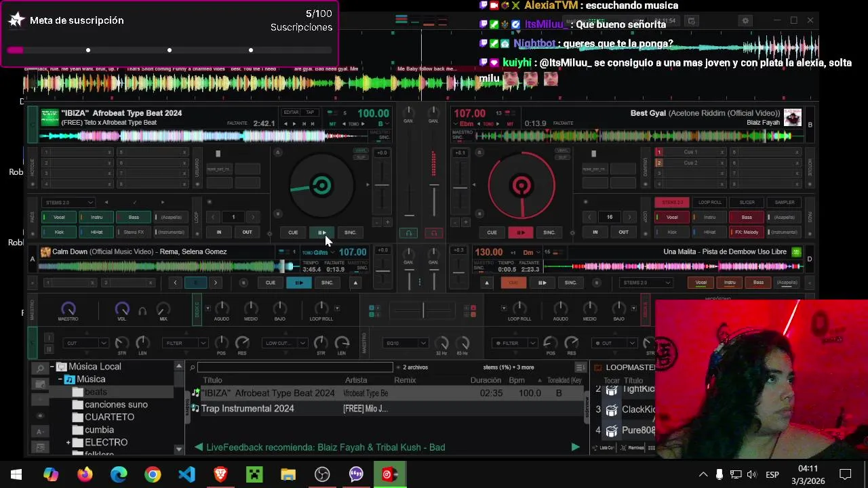868x488 pixels.
Task: Click EDITAR tab on IBIZA deck
Action: click(x=291, y=113)
